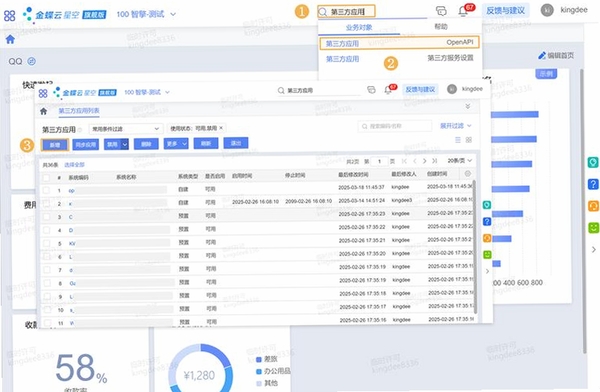The image size is (600, 392).
Task: Click the 退出 button
Action: pos(236,143)
